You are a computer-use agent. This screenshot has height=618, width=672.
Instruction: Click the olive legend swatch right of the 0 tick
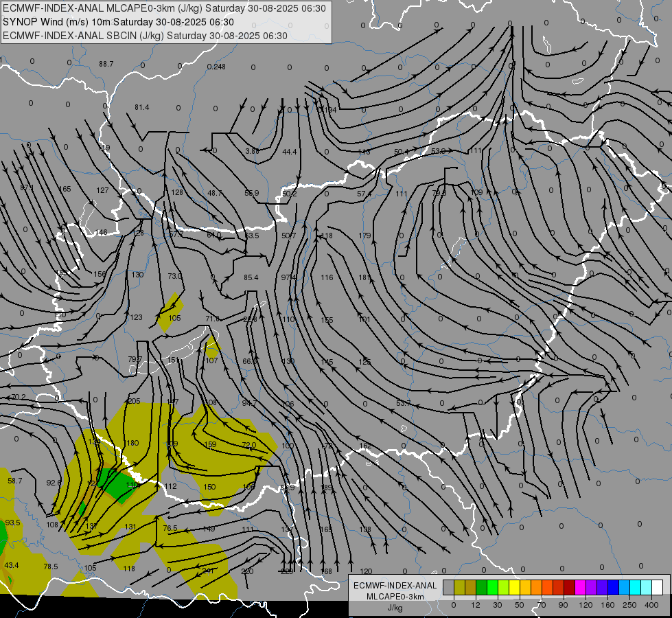(x=459, y=588)
